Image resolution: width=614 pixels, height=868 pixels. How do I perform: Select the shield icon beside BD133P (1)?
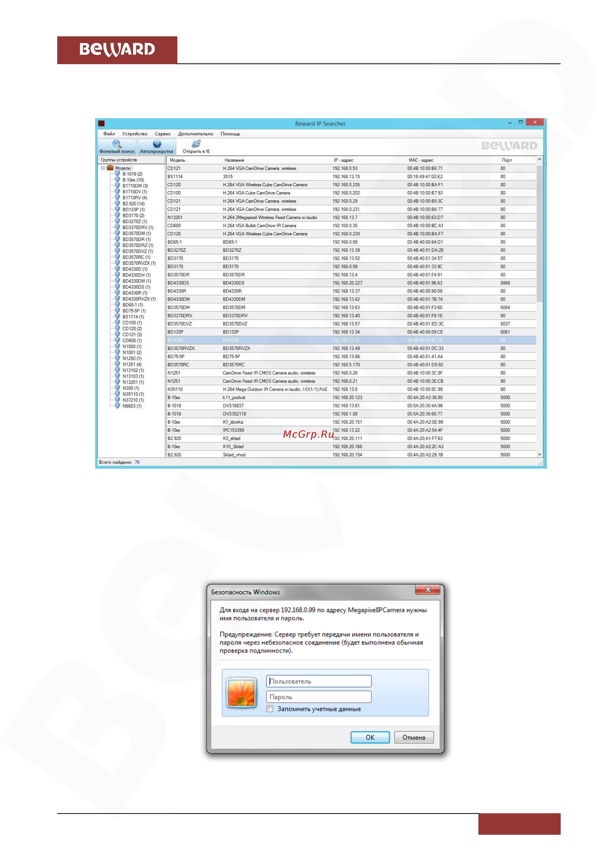[118, 209]
